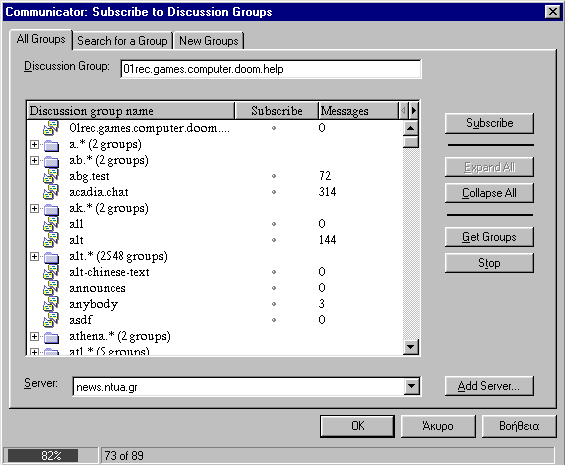Image resolution: width=565 pixels, height=465 pixels.
Task: Toggle the subscribe dot for abg.test
Action: click(274, 176)
